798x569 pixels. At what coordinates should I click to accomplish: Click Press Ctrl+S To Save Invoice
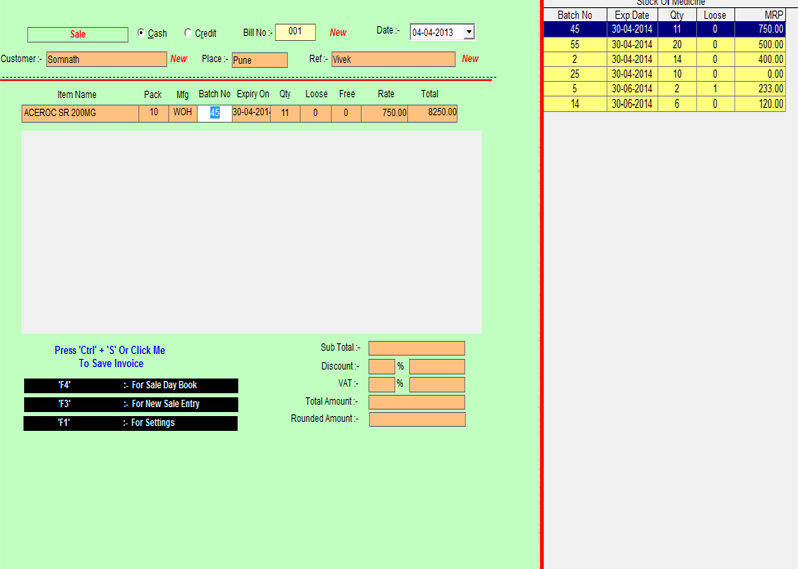110,357
